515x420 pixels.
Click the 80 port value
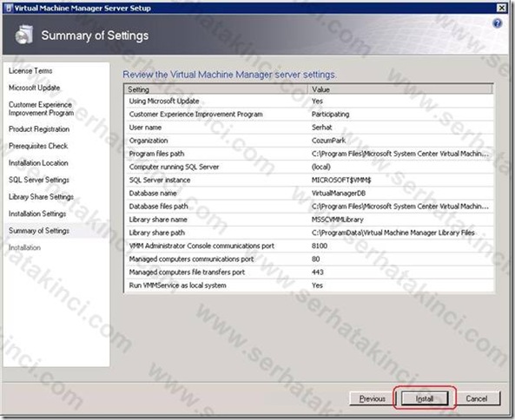point(315,259)
